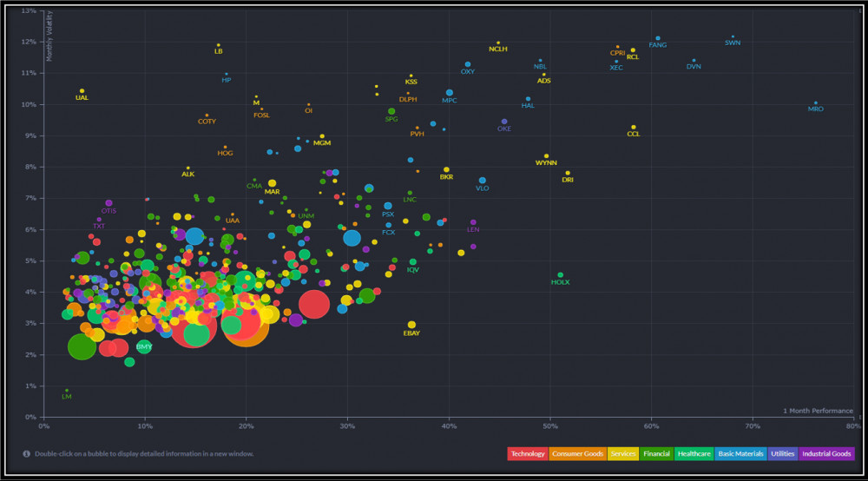Toggle the Technology sector legend
The height and width of the screenshot is (481, 868).
click(528, 454)
